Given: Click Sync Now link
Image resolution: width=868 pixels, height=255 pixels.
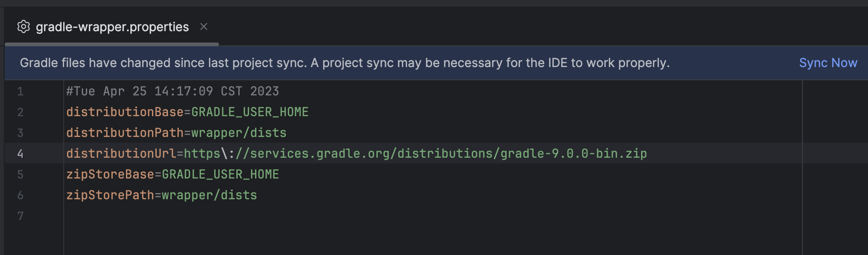Looking at the screenshot, I should [828, 63].
